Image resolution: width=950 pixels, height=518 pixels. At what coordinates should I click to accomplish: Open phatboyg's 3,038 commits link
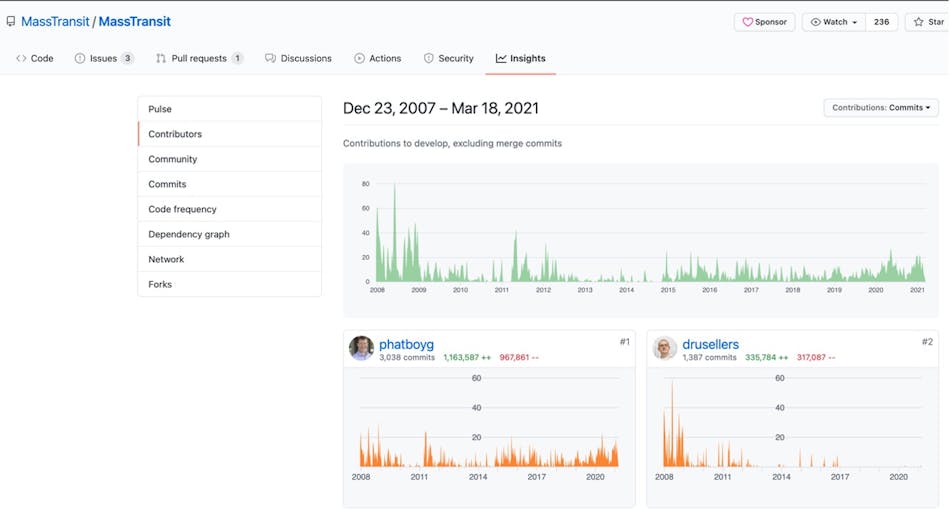[407, 357]
